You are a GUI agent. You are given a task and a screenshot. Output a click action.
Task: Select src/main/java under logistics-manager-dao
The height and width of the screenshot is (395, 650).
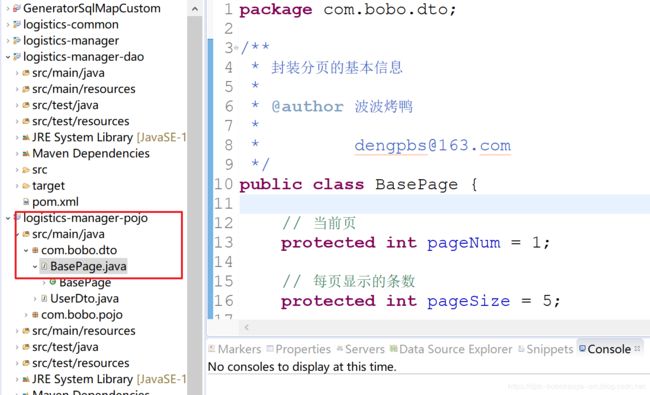[68, 73]
